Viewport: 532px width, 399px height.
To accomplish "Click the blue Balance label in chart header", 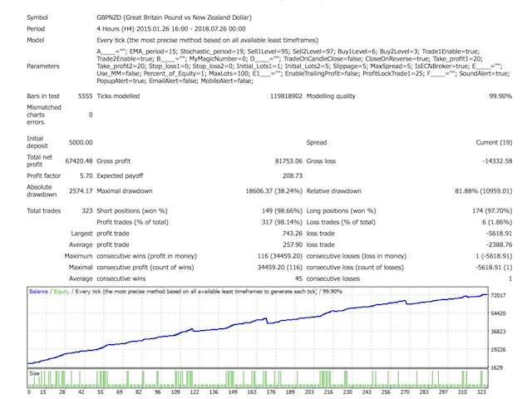I will click(x=38, y=293).
